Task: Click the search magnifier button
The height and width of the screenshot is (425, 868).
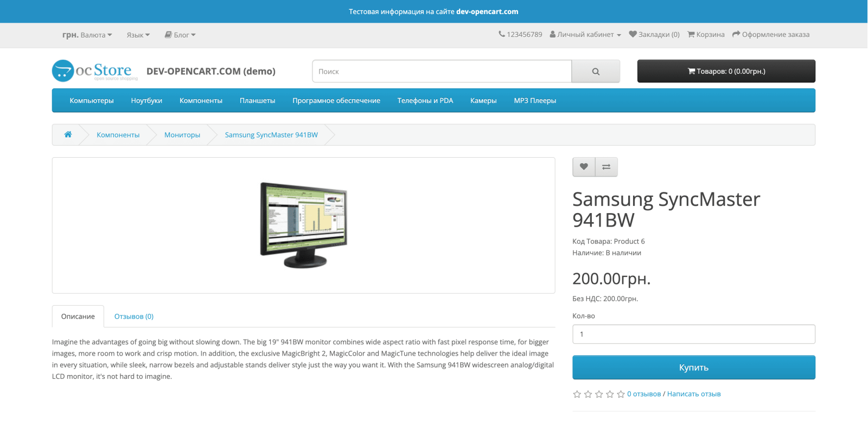Action: (596, 72)
